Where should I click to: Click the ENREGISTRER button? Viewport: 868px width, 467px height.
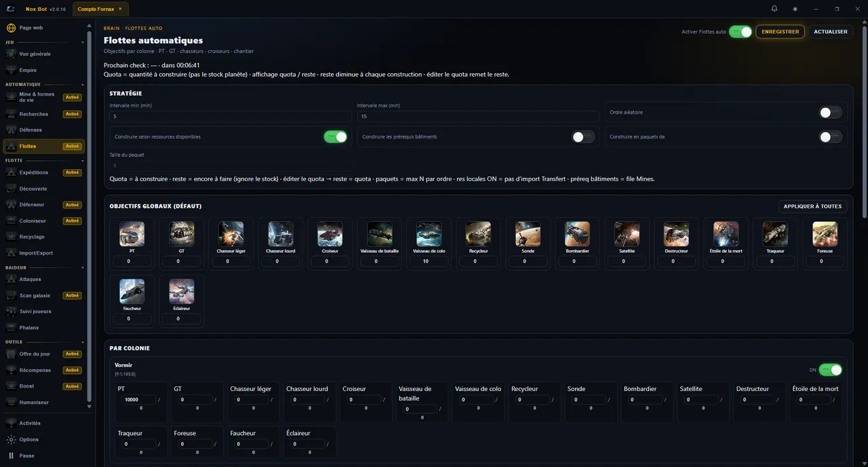[781, 32]
